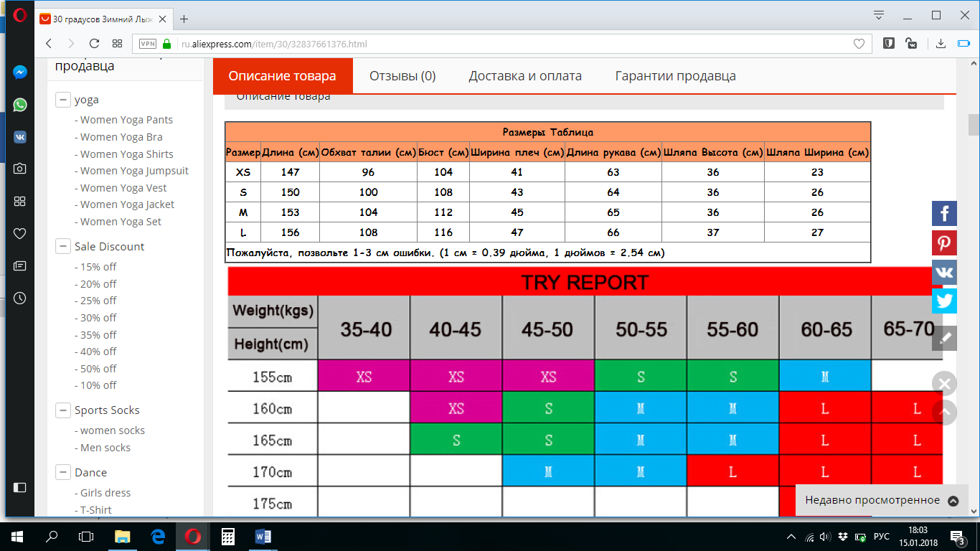Open Facebook Messenger in Opera sidebar
This screenshot has width=980, height=551.
point(19,72)
